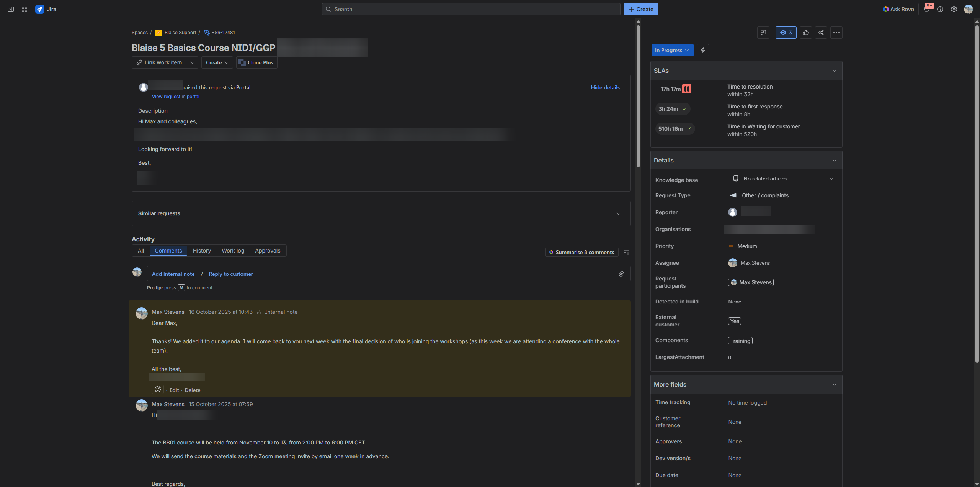The image size is (980, 487).
Task: Toggle comment sort order icon
Action: coord(626,252)
